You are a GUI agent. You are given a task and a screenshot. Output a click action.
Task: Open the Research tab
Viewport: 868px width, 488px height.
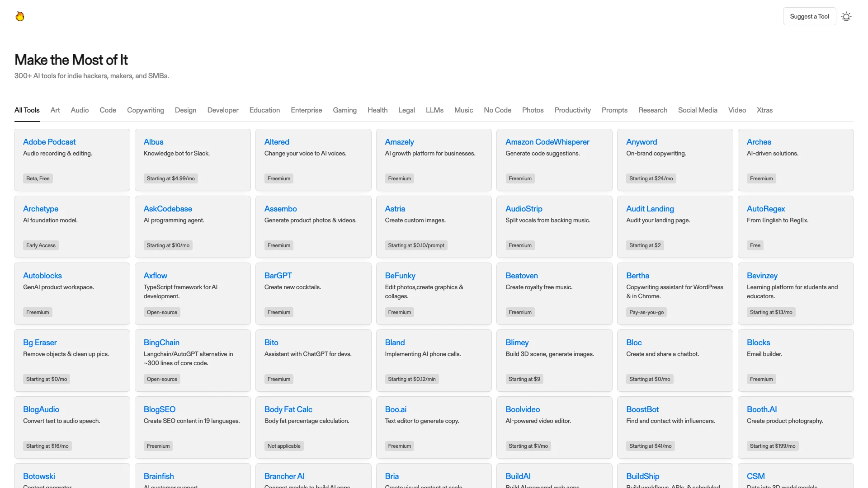click(x=652, y=110)
